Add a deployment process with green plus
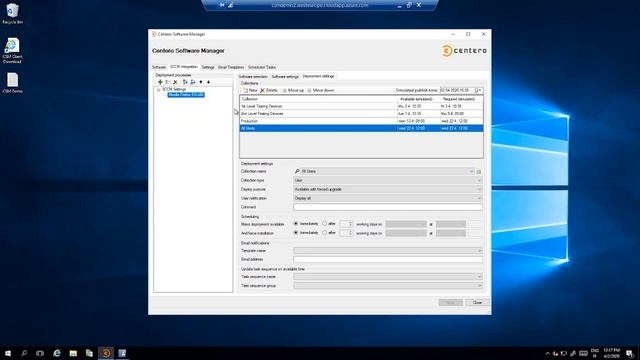The width and height of the screenshot is (640, 360). 160,82
